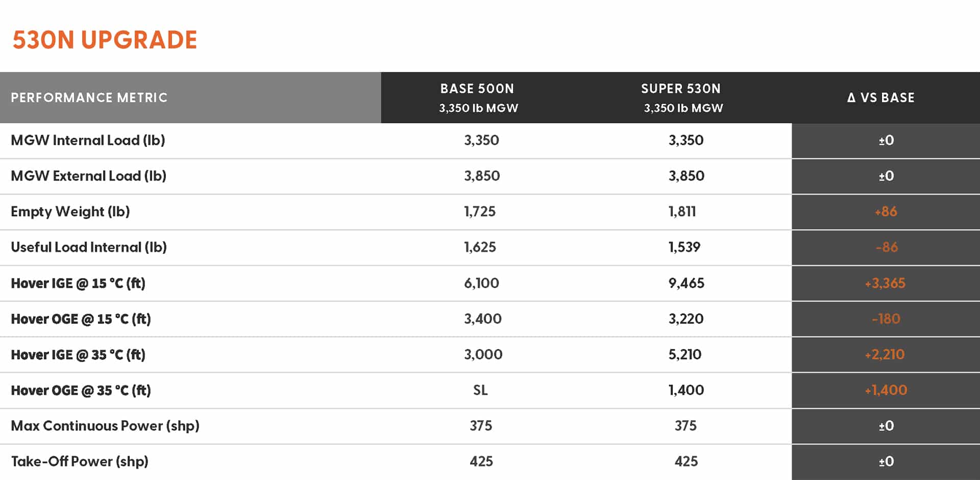Screen dimensions: 980x480
Task: Select the Δ VS BASE column header
Action: coord(881,97)
